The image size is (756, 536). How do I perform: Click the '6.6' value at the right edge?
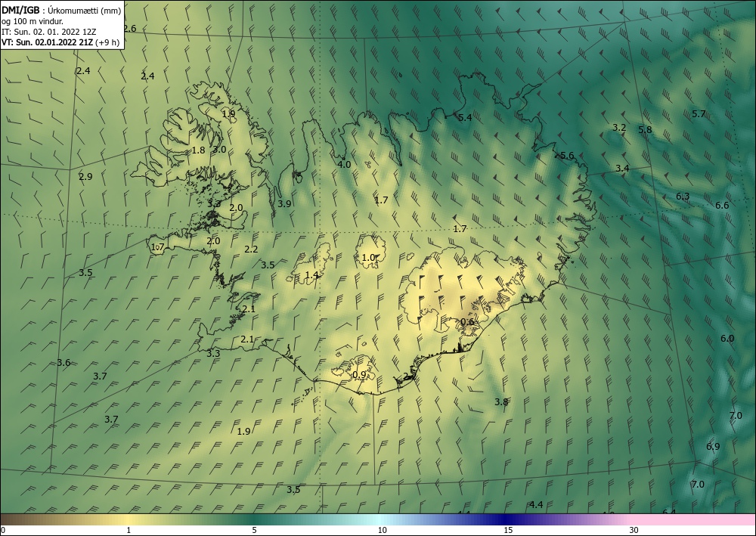pyautogui.click(x=722, y=206)
